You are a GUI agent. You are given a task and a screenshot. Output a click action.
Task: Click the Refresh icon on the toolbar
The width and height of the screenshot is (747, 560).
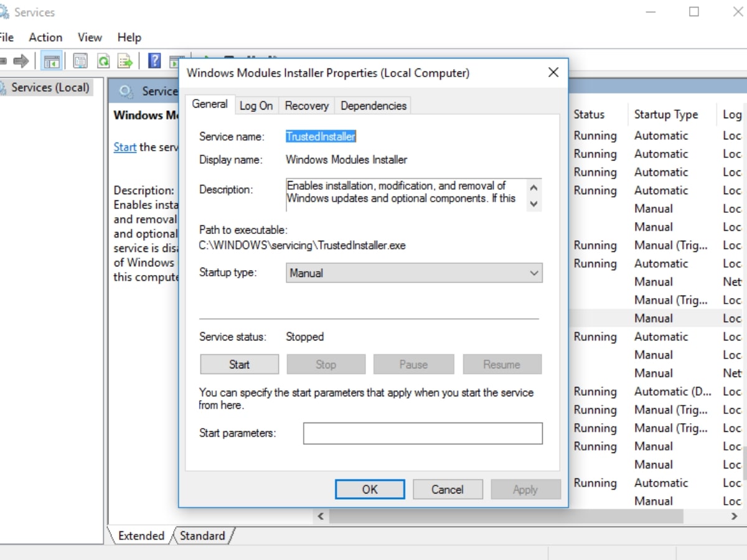pyautogui.click(x=102, y=60)
